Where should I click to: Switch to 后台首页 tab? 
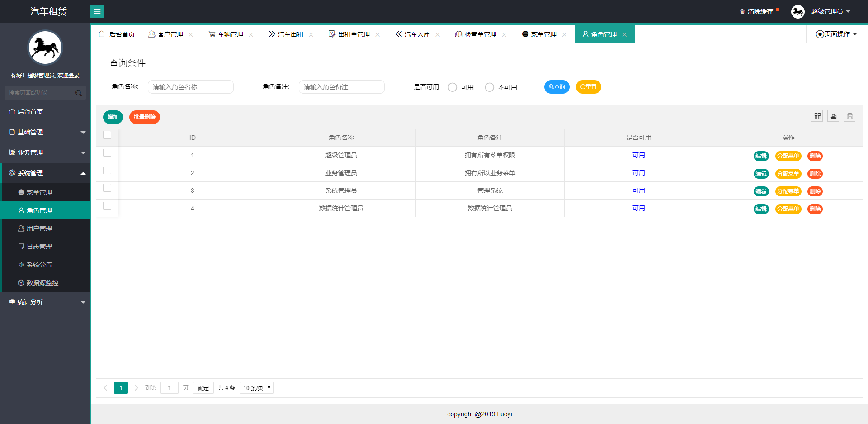(x=117, y=34)
